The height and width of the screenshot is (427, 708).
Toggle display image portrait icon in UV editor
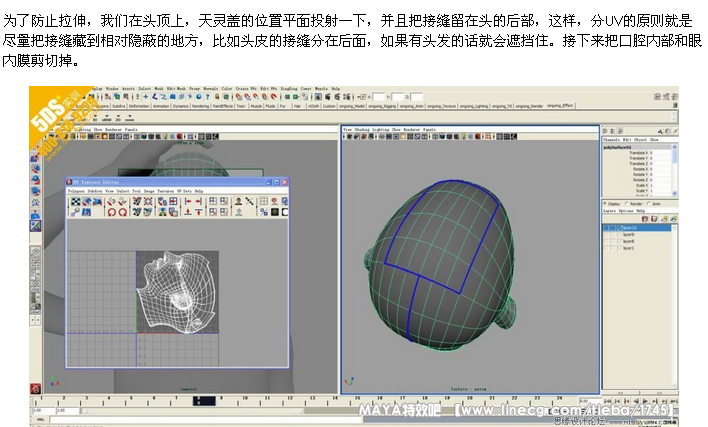tap(239, 201)
